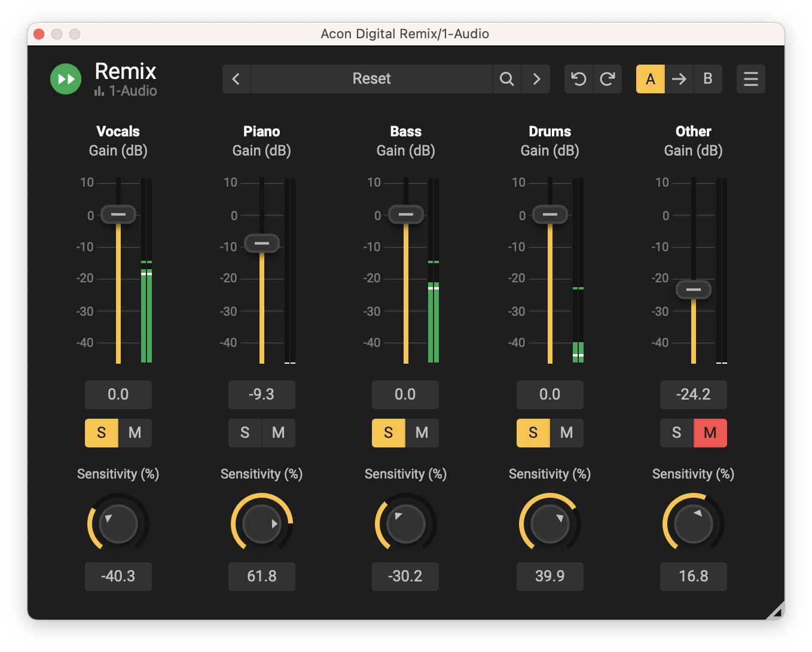Switch to B settings slot
Image resolution: width=812 pixels, height=652 pixels.
[x=708, y=79]
